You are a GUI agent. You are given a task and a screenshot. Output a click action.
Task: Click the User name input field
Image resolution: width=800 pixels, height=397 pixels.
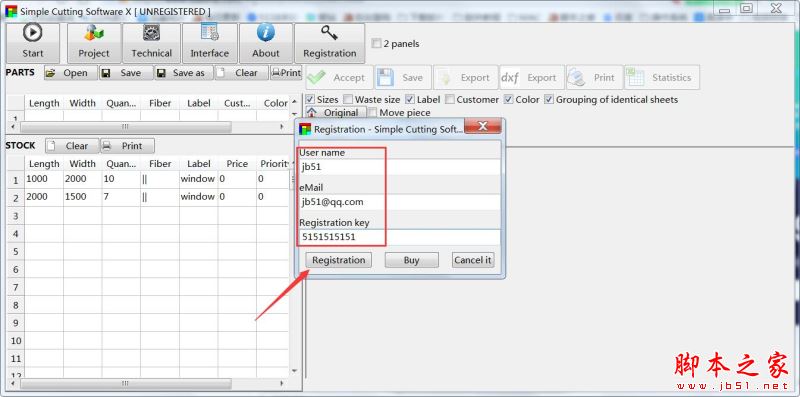click(399, 167)
